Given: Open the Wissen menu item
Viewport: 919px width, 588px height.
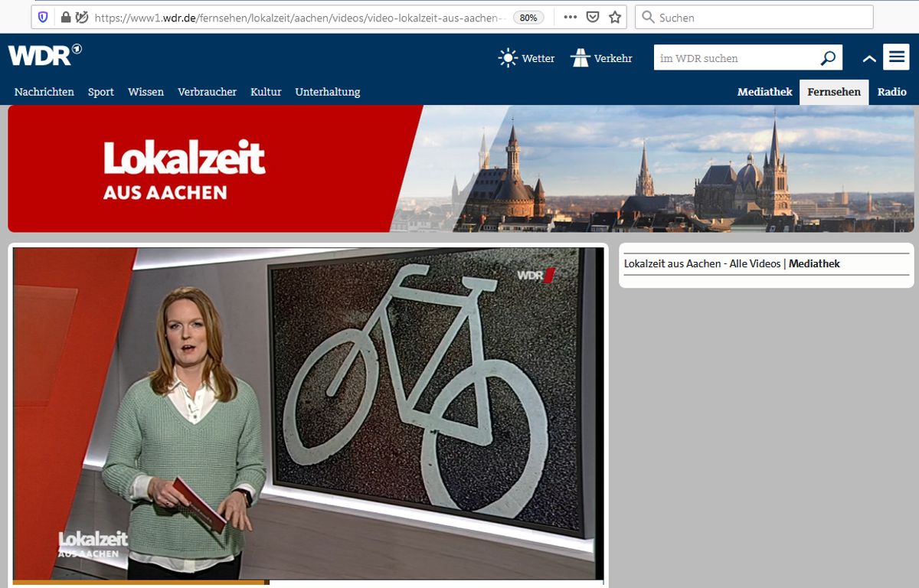Looking at the screenshot, I should pyautogui.click(x=146, y=92).
